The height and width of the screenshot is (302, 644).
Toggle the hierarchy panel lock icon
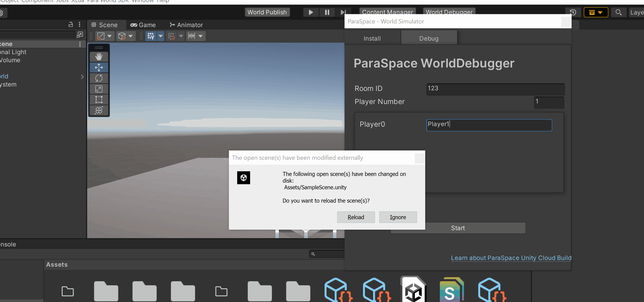71,24
